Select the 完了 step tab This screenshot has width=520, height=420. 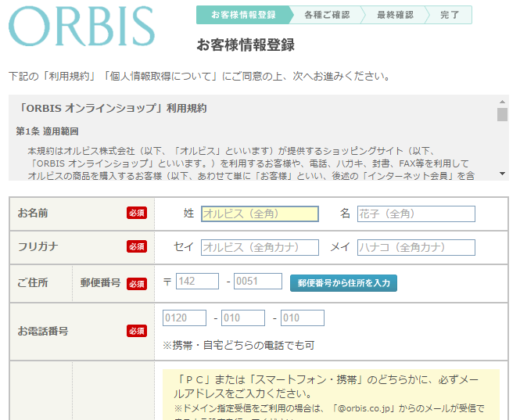pyautogui.click(x=450, y=15)
